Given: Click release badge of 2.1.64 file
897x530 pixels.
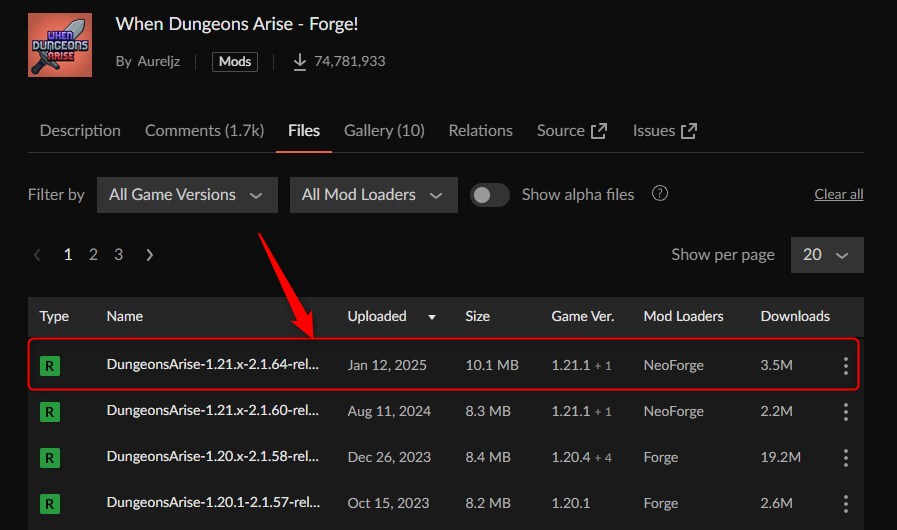Looking at the screenshot, I should click(x=50, y=366).
